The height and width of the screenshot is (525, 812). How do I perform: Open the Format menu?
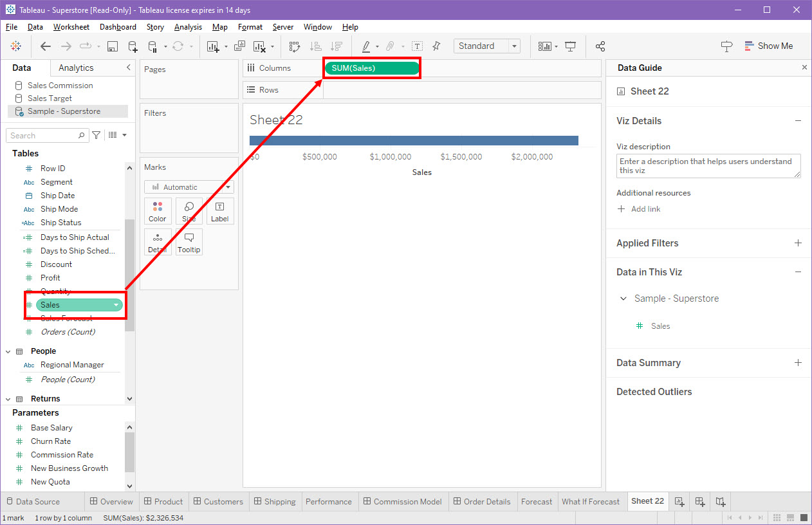pos(250,27)
